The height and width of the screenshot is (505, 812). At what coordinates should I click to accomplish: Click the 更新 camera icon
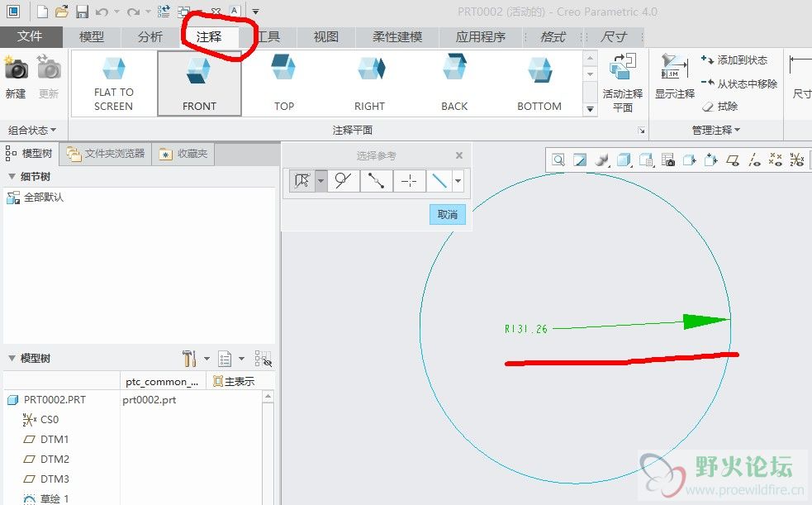[x=49, y=77]
